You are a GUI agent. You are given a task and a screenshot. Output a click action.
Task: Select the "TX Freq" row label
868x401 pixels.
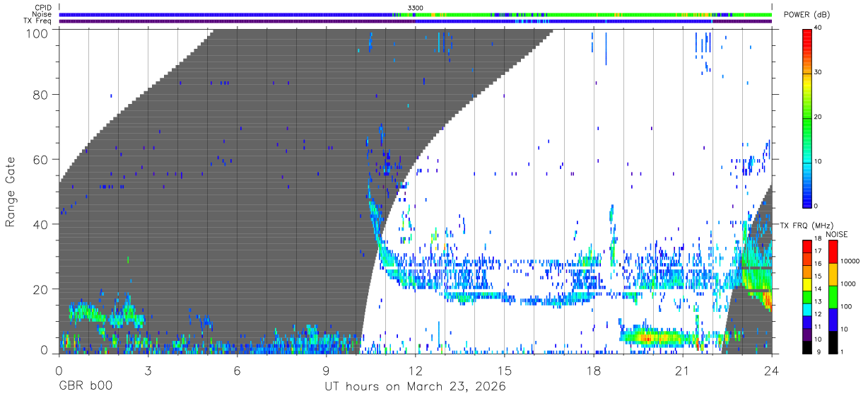(39, 21)
